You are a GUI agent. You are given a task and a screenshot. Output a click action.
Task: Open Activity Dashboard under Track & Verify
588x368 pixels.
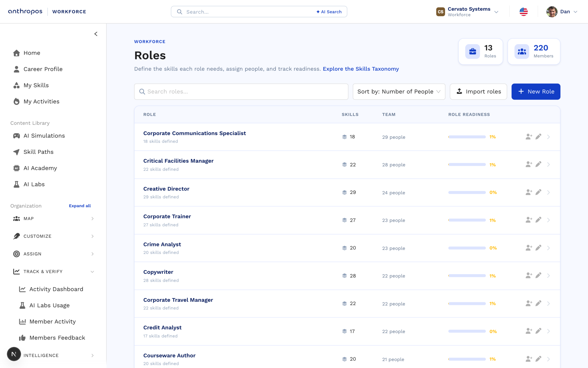click(x=56, y=289)
